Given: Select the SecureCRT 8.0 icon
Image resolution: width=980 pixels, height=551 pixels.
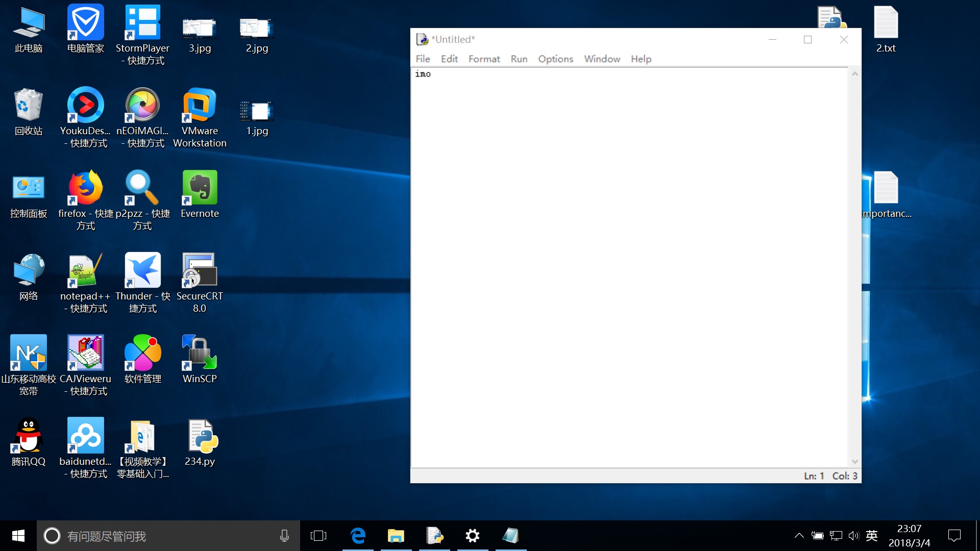Looking at the screenshot, I should click(x=200, y=283).
